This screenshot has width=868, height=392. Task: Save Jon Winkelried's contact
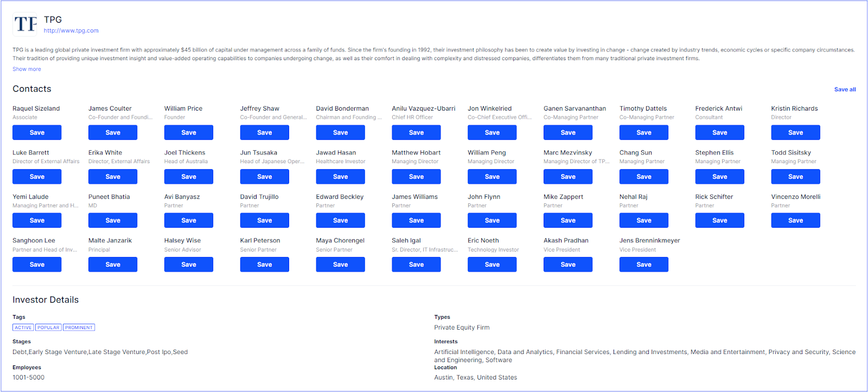492,132
